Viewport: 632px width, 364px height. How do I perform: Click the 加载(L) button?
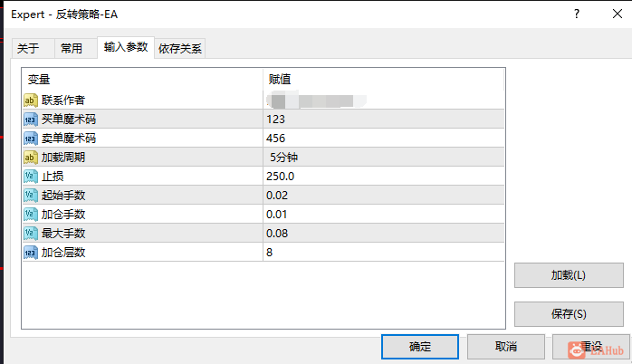coord(569,275)
